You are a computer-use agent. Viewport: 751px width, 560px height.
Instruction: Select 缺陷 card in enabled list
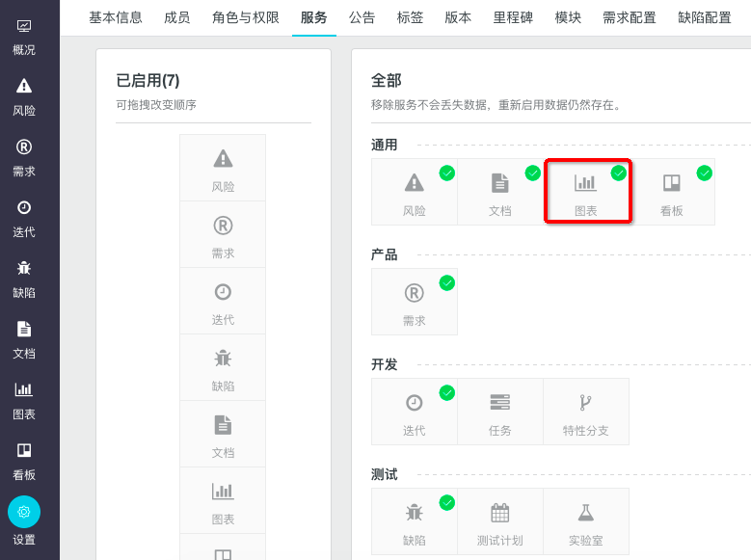(x=223, y=367)
